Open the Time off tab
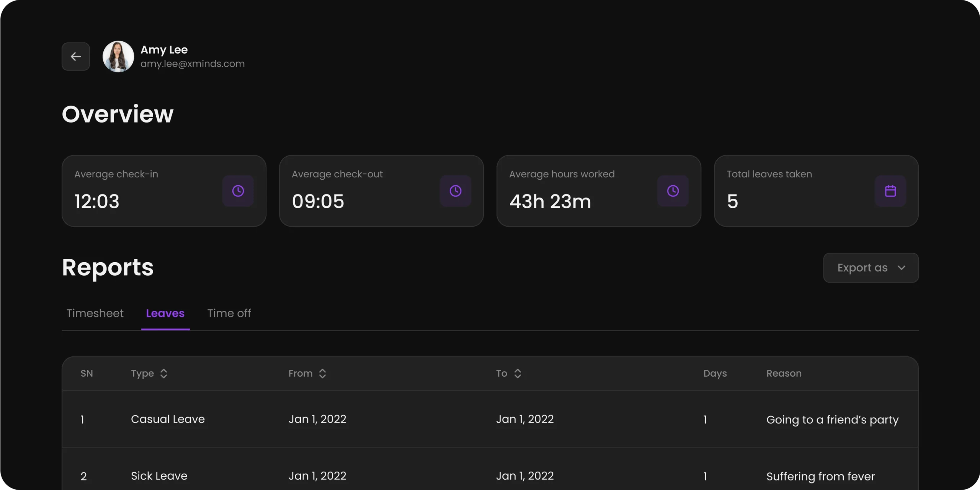Image resolution: width=980 pixels, height=490 pixels. 229,313
